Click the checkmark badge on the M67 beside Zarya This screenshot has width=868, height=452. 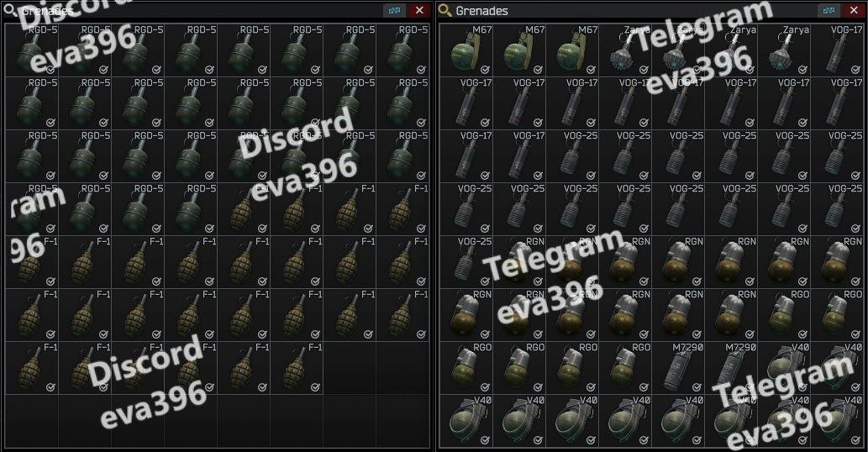coord(591,70)
